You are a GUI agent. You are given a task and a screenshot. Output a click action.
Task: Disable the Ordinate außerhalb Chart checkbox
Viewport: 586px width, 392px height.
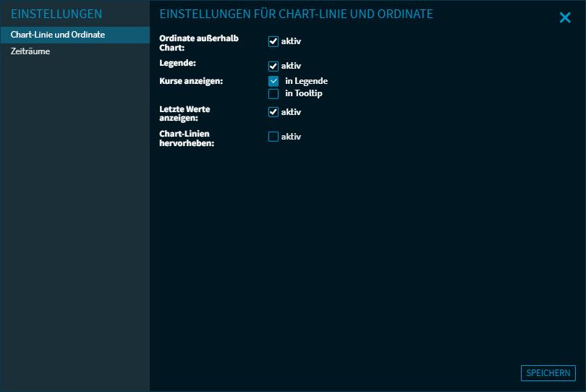tap(273, 41)
